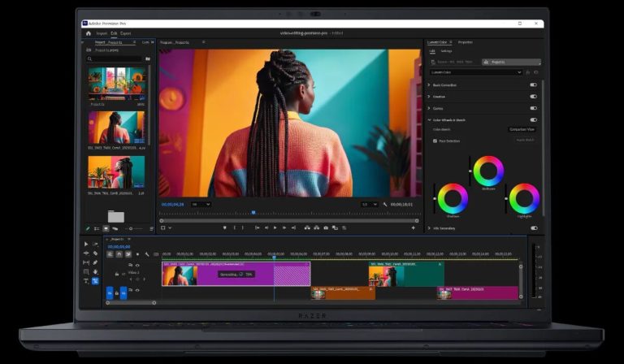Adjust Shadows color wheel
The width and height of the screenshot is (624, 364).
pos(453,198)
